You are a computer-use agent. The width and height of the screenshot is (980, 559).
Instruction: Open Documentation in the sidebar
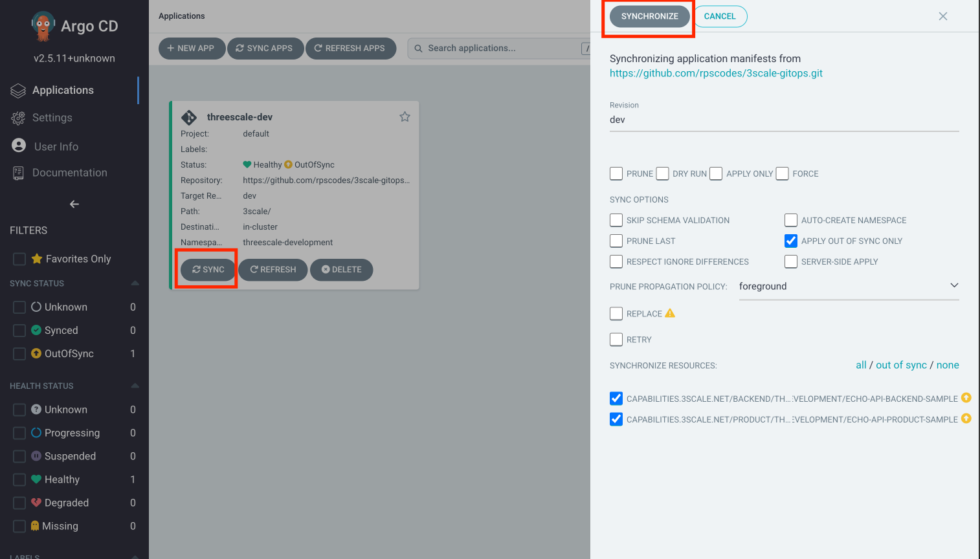click(x=70, y=173)
